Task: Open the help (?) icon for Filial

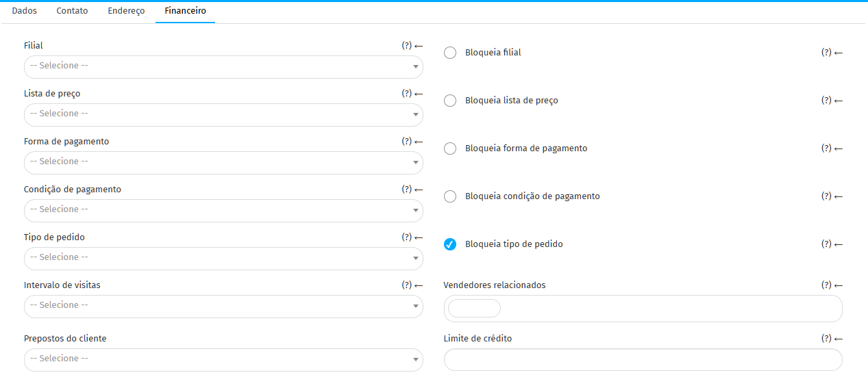Action: click(x=407, y=46)
